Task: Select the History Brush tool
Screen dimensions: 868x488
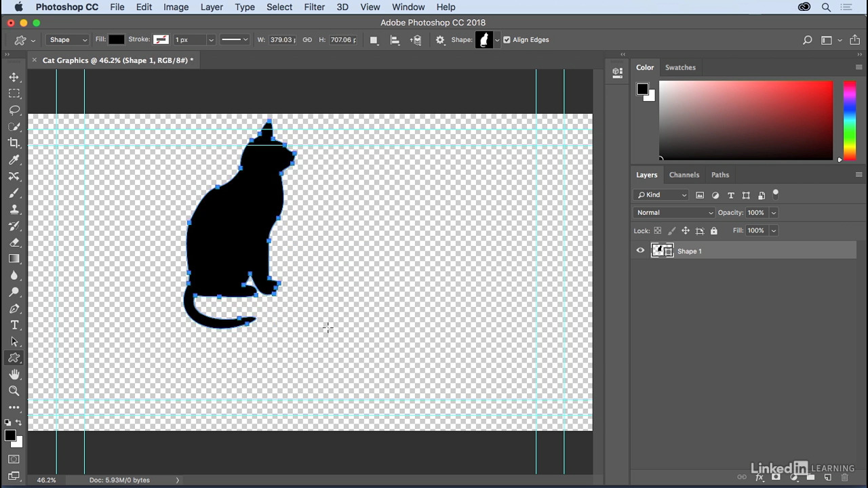Action: coord(14,226)
